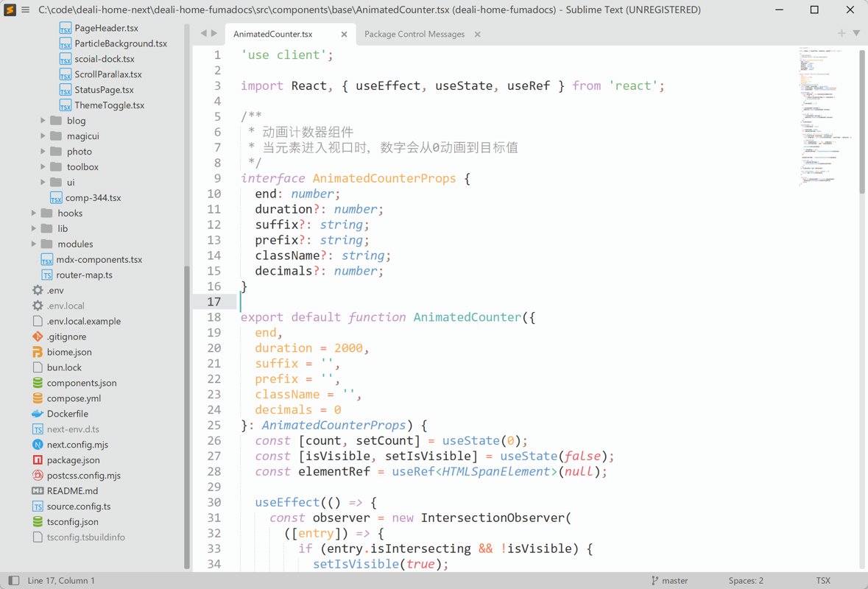
Task: Switch to Package Control Messages tab
Action: click(x=414, y=34)
